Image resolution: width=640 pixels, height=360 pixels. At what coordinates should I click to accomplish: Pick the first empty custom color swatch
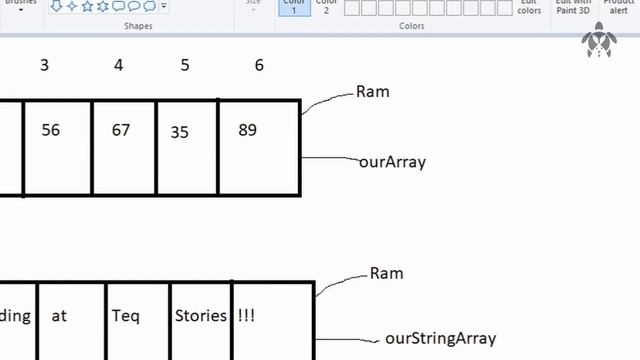pyautogui.click(x=352, y=8)
